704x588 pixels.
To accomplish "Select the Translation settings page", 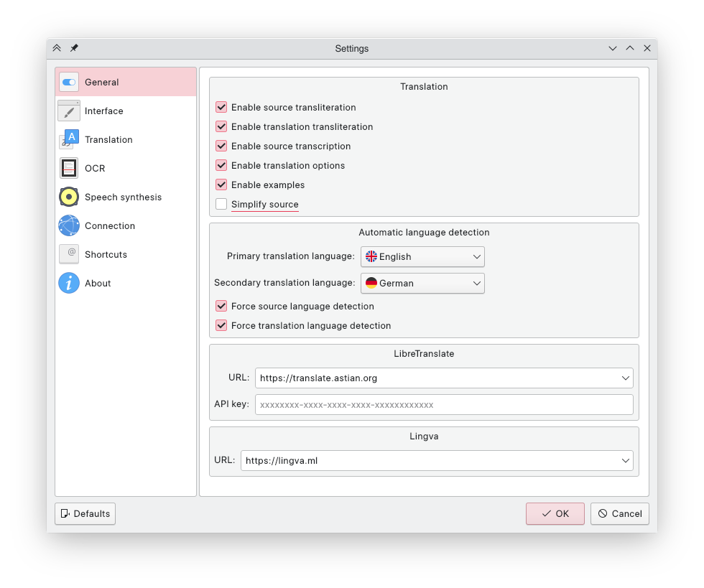I will click(108, 139).
